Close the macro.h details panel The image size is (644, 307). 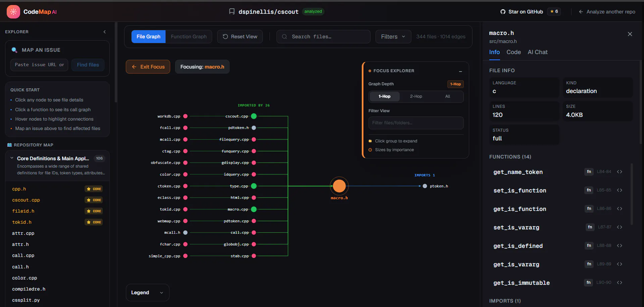(630, 34)
